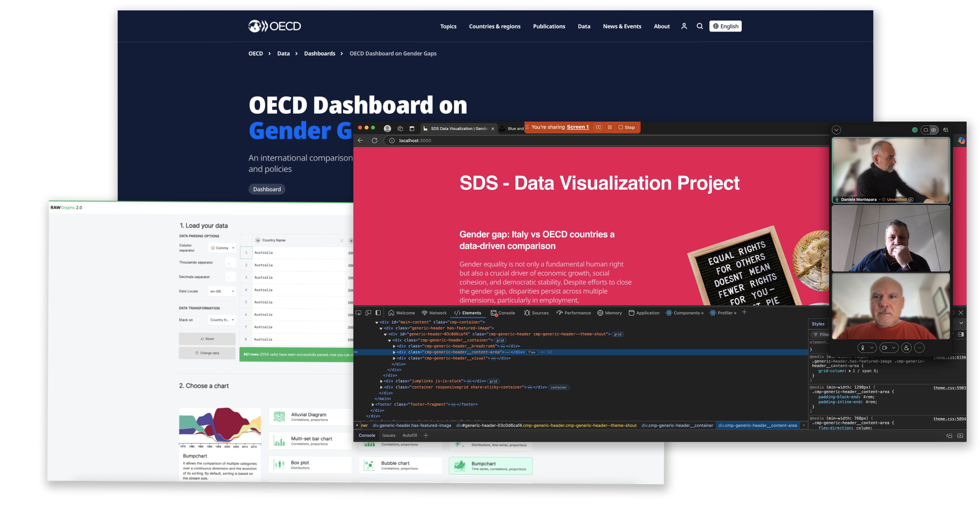Click the localhost:3000 address bar

[x=415, y=141]
